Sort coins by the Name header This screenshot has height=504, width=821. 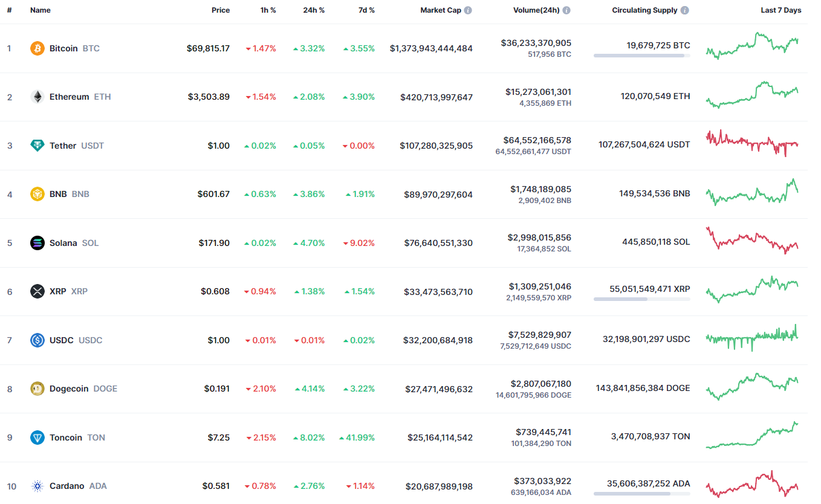click(x=41, y=10)
